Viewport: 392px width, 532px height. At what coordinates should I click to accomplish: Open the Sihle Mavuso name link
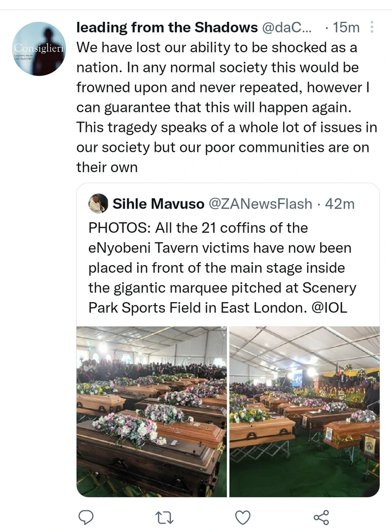(158, 204)
